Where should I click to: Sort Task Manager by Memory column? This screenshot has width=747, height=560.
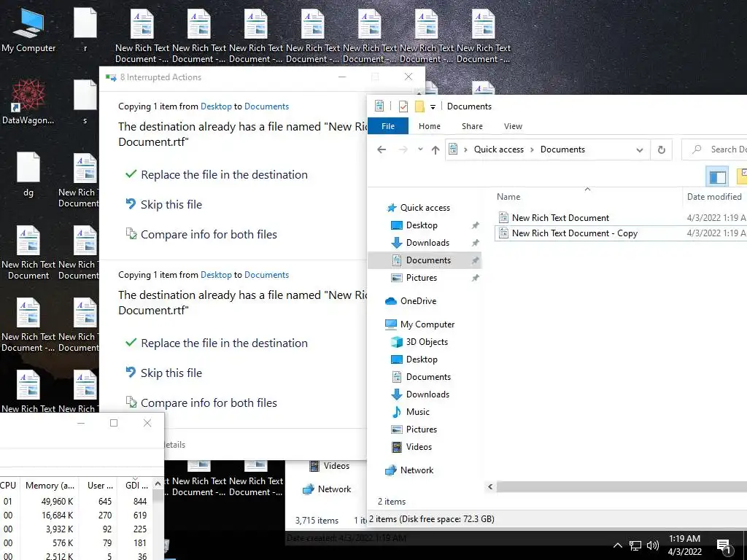(x=50, y=485)
